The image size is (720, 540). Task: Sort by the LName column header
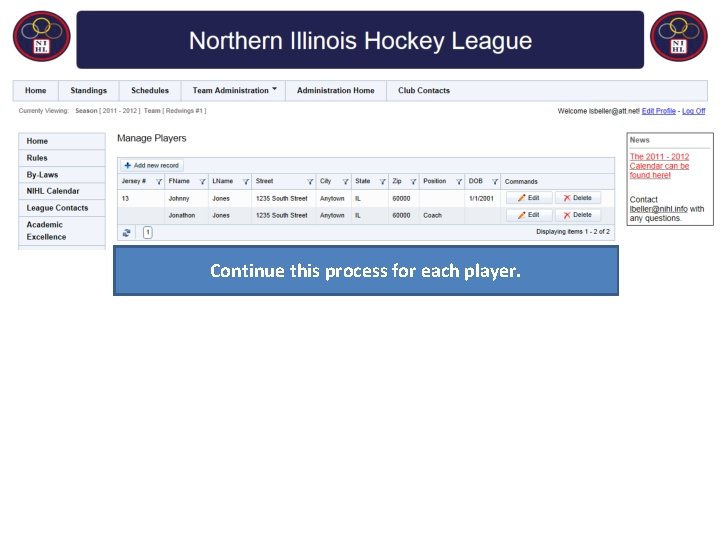point(223,181)
